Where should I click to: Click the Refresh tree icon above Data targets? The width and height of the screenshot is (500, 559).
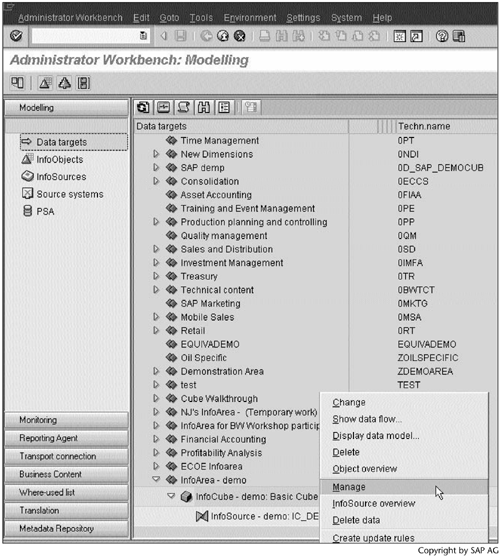143,107
